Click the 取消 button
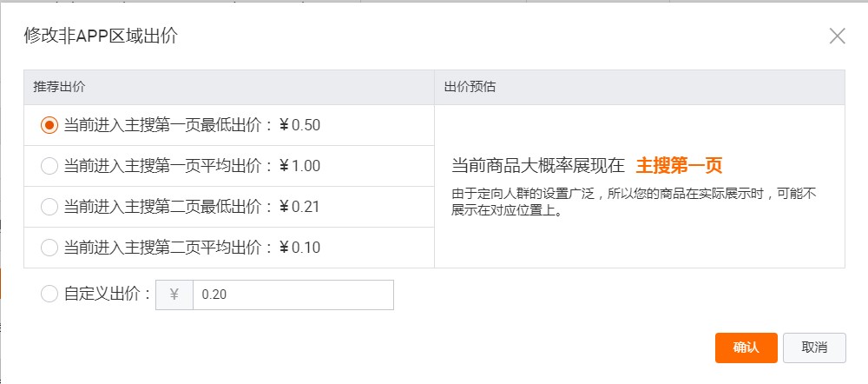 pyautogui.click(x=814, y=348)
